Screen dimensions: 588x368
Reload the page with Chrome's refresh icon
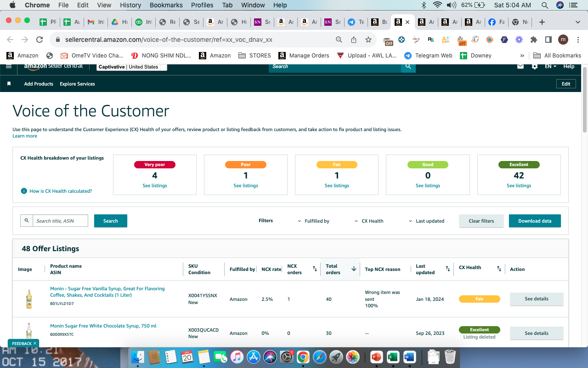[40, 40]
